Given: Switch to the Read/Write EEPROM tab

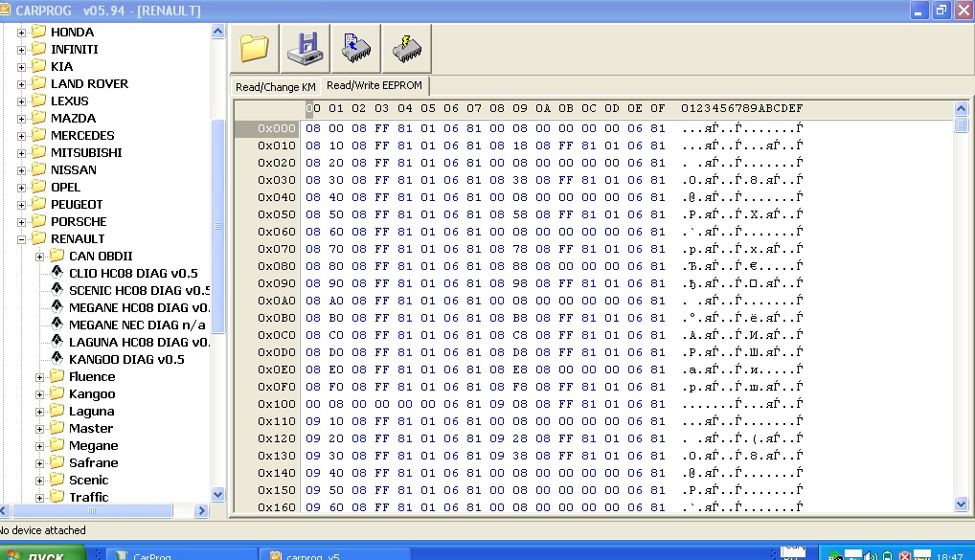Looking at the screenshot, I should [374, 86].
